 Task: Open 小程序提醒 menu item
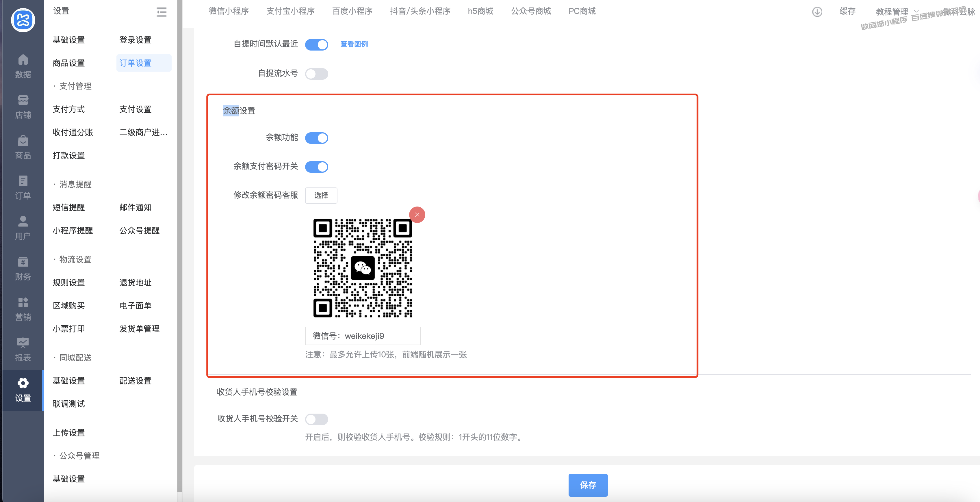point(73,230)
